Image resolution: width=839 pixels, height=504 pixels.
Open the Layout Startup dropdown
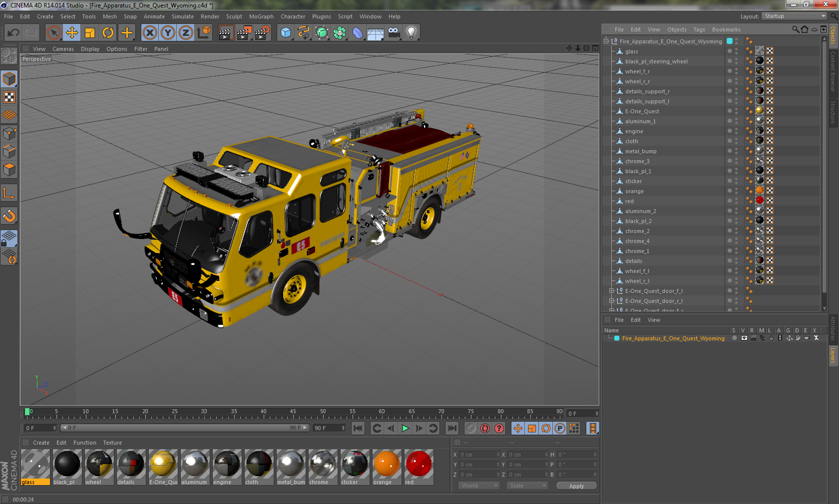pos(795,16)
